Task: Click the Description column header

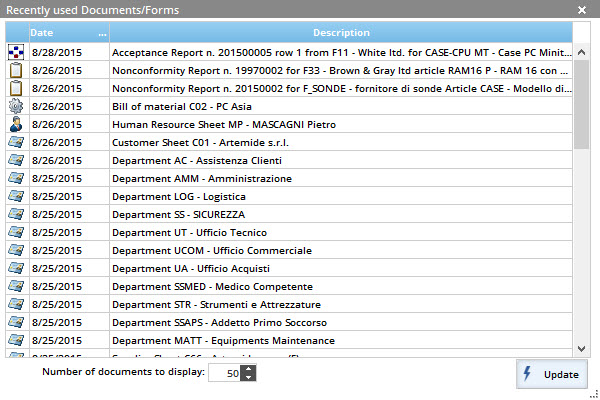Action: (x=340, y=33)
